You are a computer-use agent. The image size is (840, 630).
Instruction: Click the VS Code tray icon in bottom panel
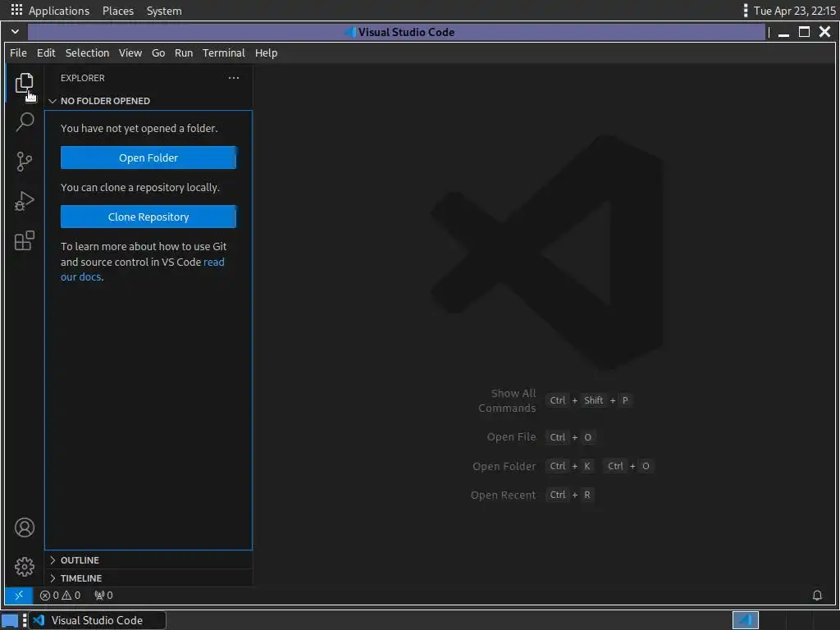(x=745, y=620)
